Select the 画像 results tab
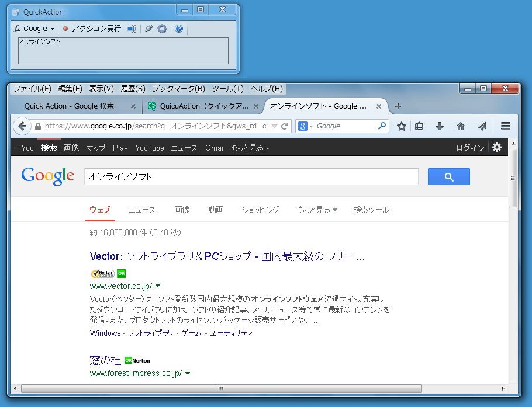Image resolution: width=532 pixels, height=407 pixels. point(182,210)
